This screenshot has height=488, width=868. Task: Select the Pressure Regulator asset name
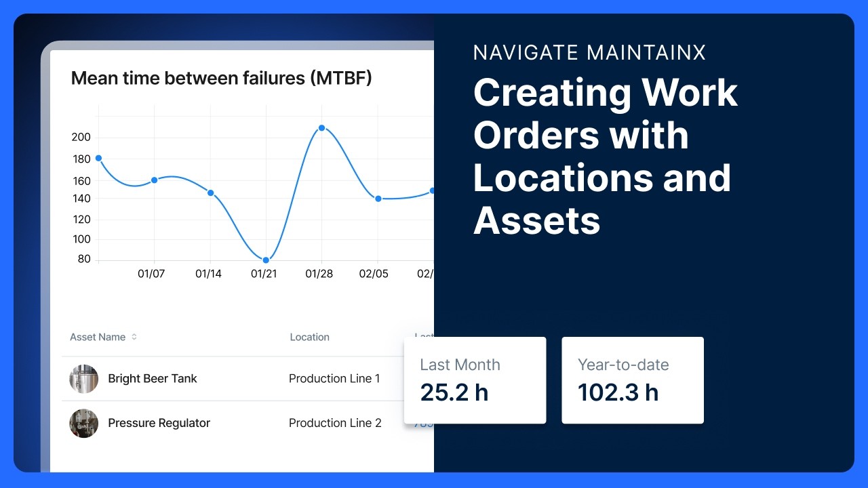point(159,423)
